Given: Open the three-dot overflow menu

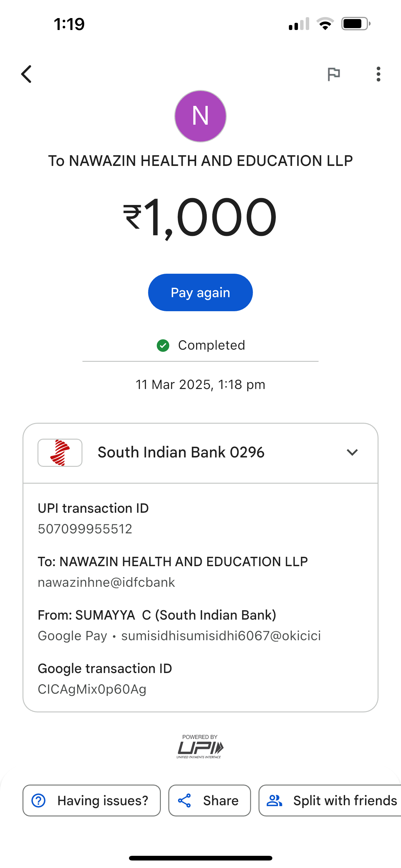Looking at the screenshot, I should (x=379, y=74).
